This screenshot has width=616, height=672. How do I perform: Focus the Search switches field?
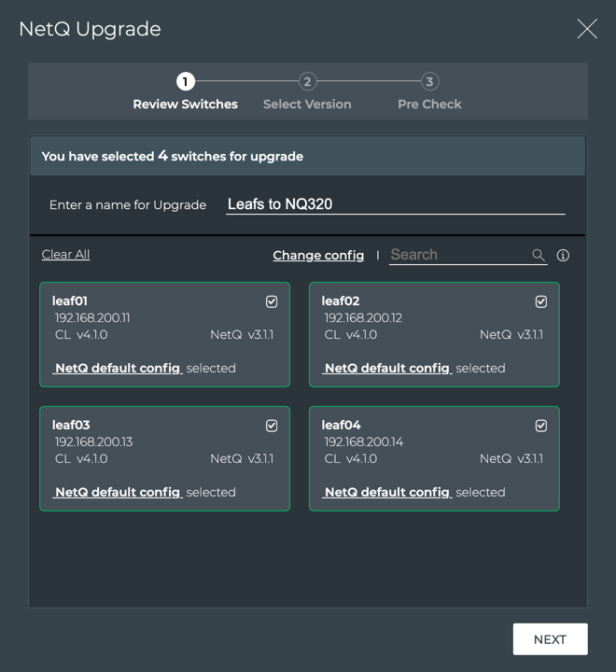pyautogui.click(x=457, y=255)
